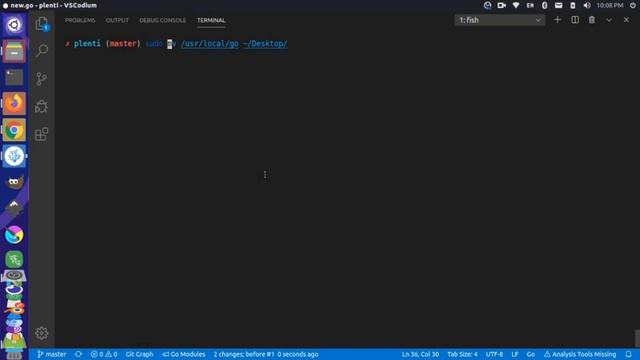Open the Ubuntu dash icon atop the dock
Image resolution: width=640 pixels, height=360 pixels.
coord(14,25)
